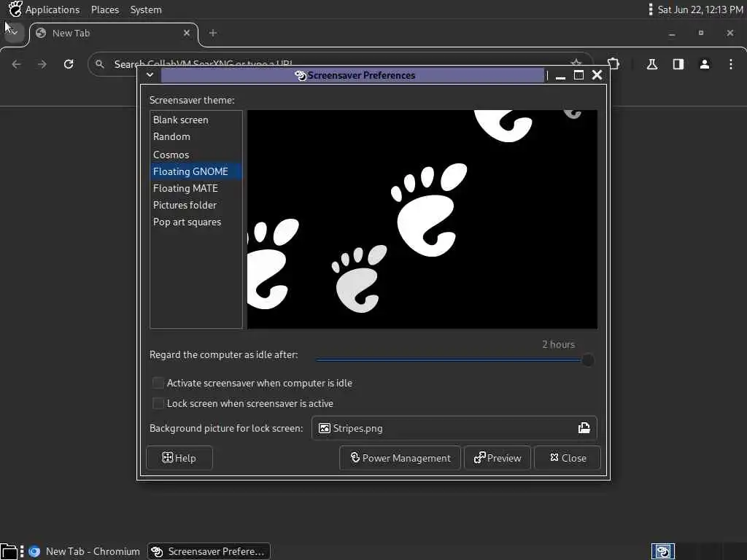Open a new Chromium tab with plus
This screenshot has width=747, height=560.
point(213,33)
